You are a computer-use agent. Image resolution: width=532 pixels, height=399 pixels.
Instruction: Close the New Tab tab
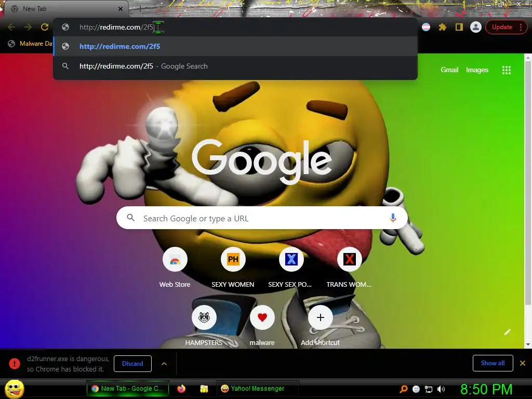tap(121, 9)
